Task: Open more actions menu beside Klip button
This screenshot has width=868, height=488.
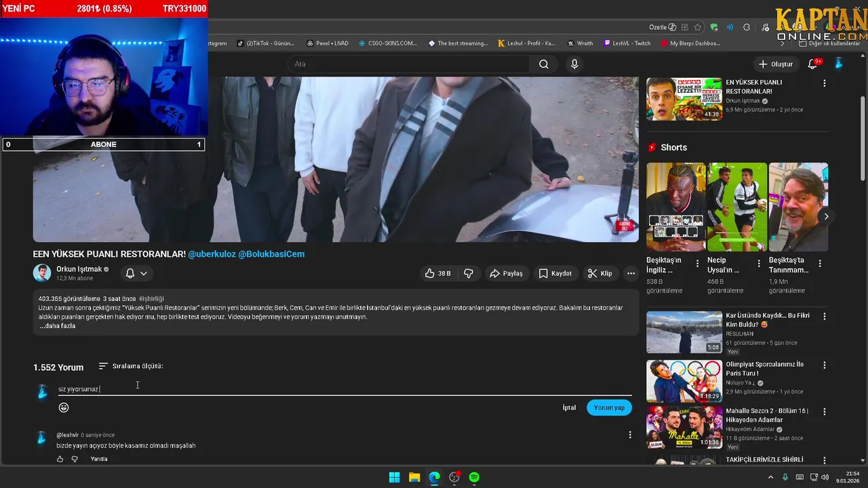Action: (631, 273)
